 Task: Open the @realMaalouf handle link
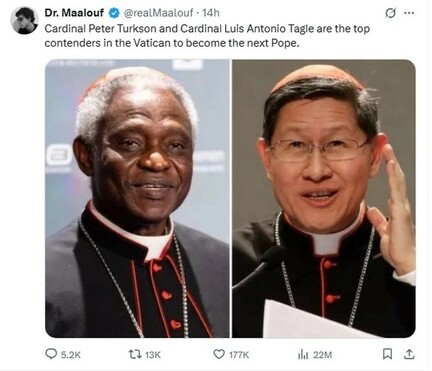(x=158, y=13)
